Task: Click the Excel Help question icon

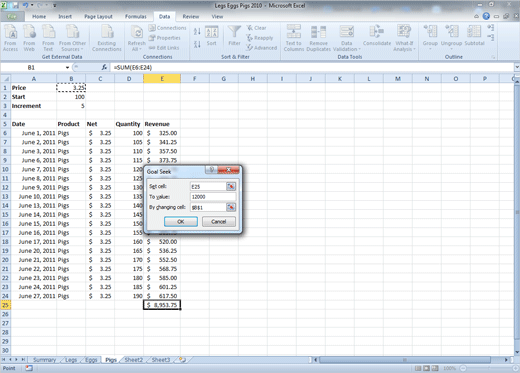Action: (486, 16)
